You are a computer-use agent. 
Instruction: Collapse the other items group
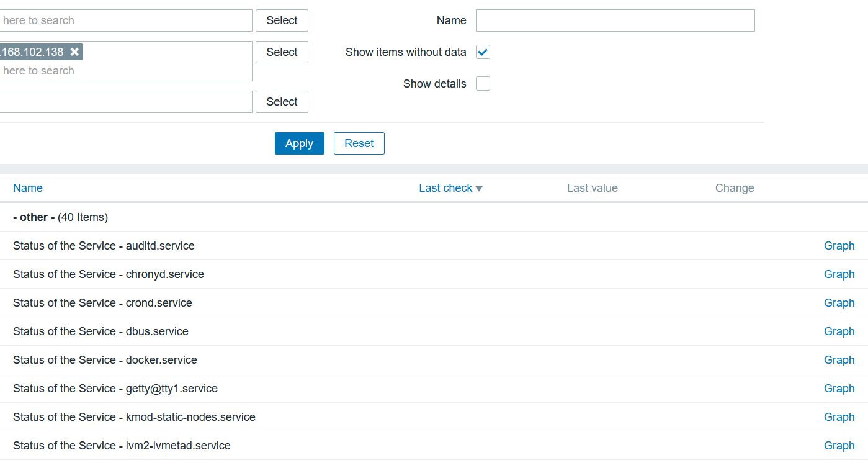[34, 217]
